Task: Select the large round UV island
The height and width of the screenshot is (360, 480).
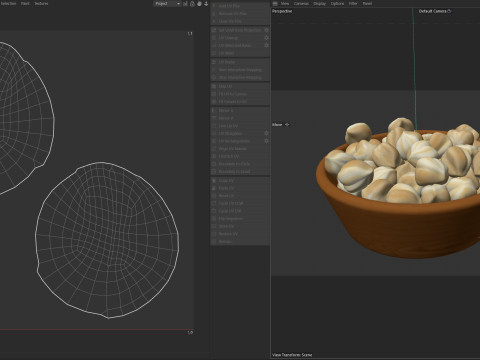Action: pos(107,240)
